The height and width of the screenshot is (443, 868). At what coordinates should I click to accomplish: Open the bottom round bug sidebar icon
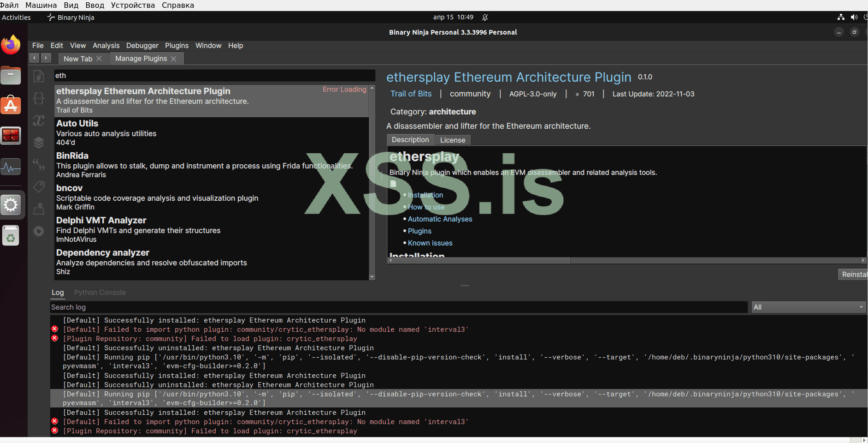tap(39, 231)
